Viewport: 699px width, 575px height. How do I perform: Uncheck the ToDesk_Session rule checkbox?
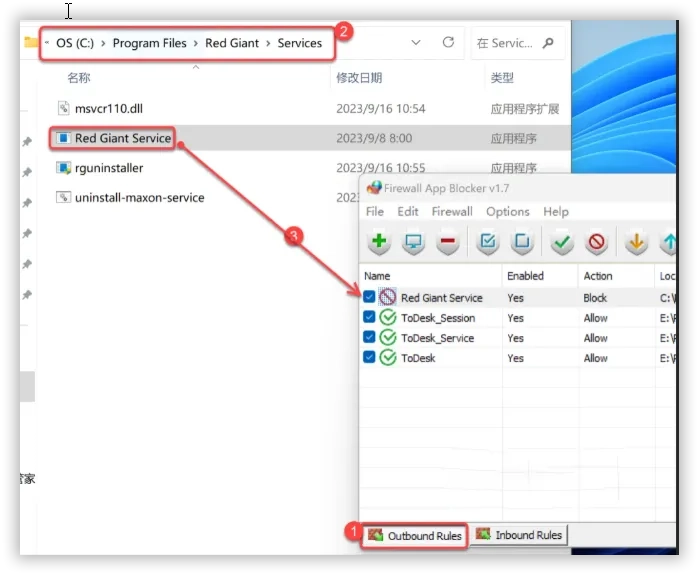369,317
